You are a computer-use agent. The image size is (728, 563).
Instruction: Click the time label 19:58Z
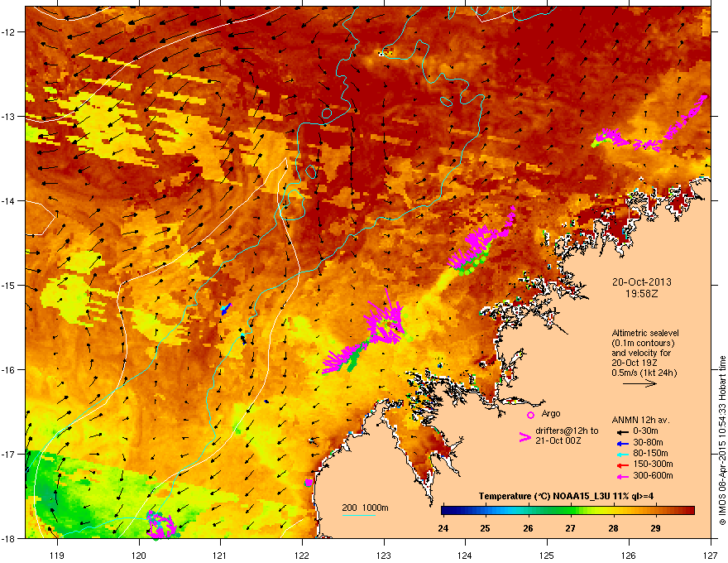click(642, 294)
